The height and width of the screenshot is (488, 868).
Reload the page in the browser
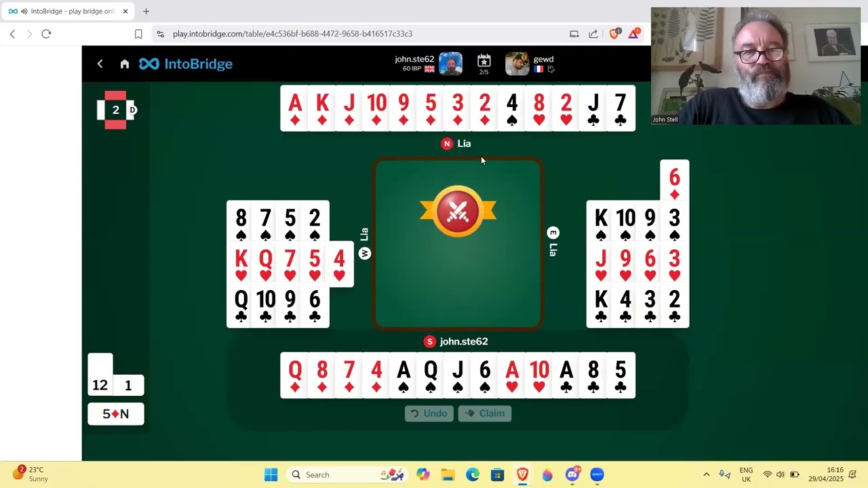[46, 34]
